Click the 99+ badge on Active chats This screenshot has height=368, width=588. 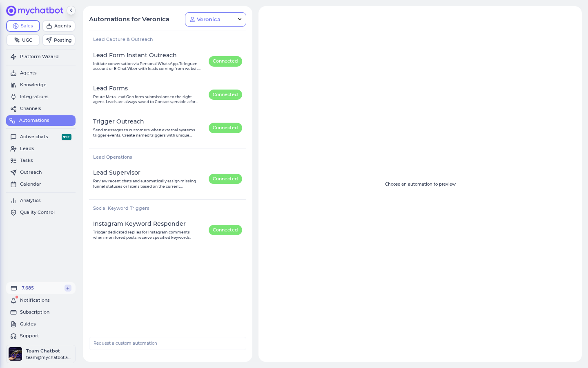[67, 137]
